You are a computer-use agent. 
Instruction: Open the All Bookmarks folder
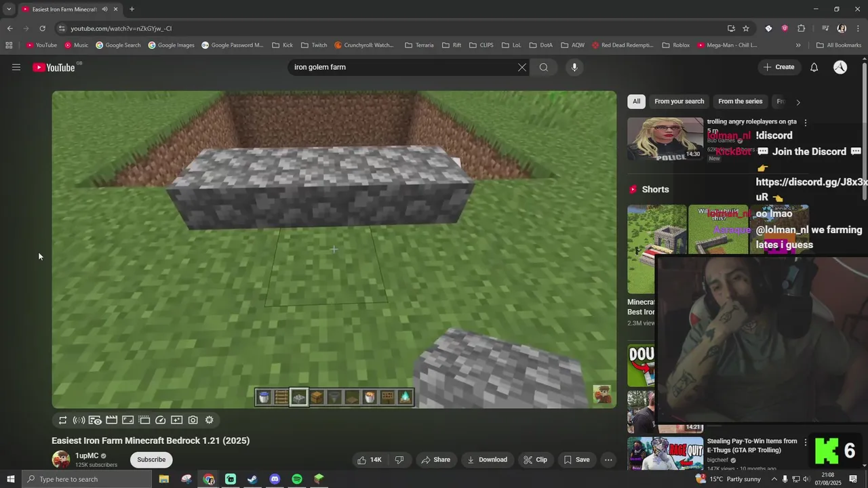coord(839,45)
